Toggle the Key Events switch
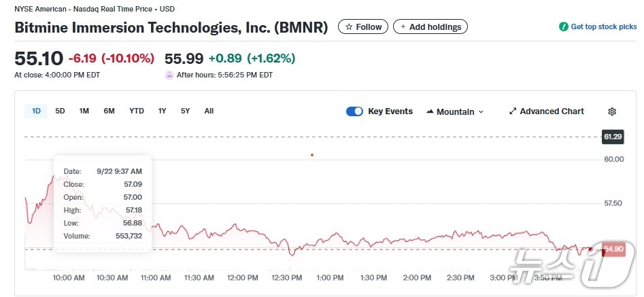Image resolution: width=644 pixels, height=297 pixels. [x=354, y=111]
